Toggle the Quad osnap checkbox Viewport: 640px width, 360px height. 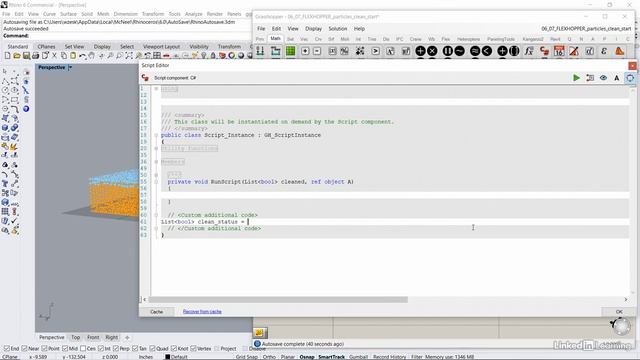coord(152,349)
